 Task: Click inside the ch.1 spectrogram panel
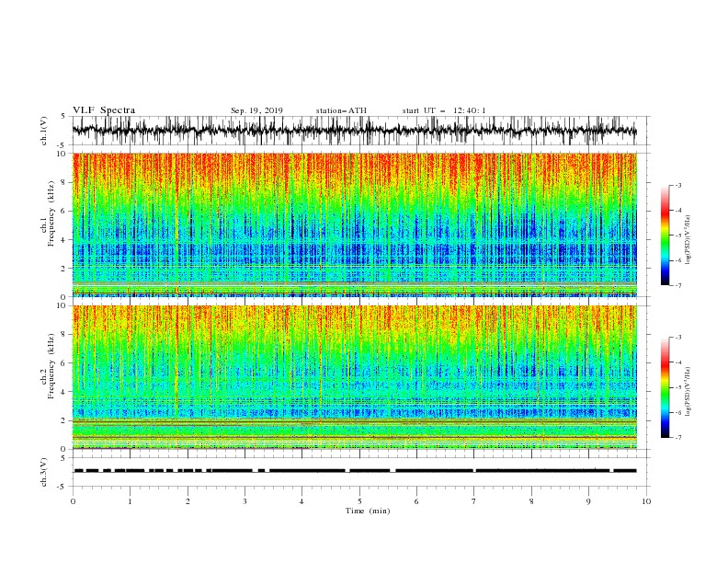[x=354, y=224]
